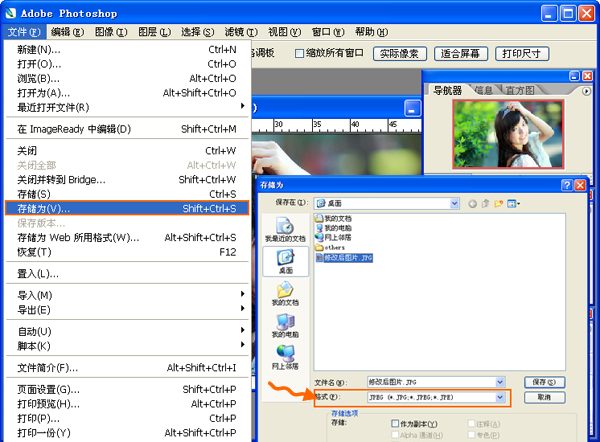Open the 帮助 menu
This screenshot has width=600, height=442.
pyautogui.click(x=371, y=32)
